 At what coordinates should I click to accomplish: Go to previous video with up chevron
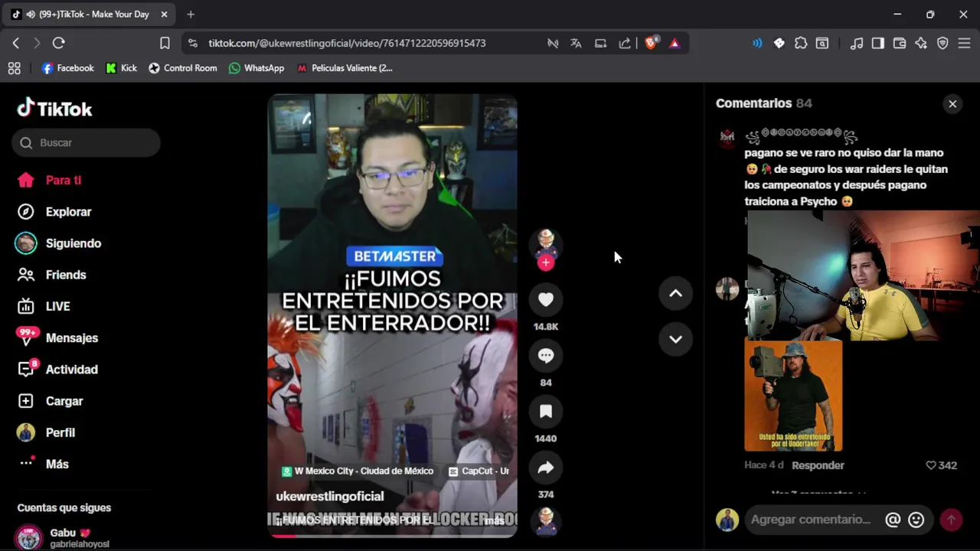pyautogui.click(x=675, y=293)
